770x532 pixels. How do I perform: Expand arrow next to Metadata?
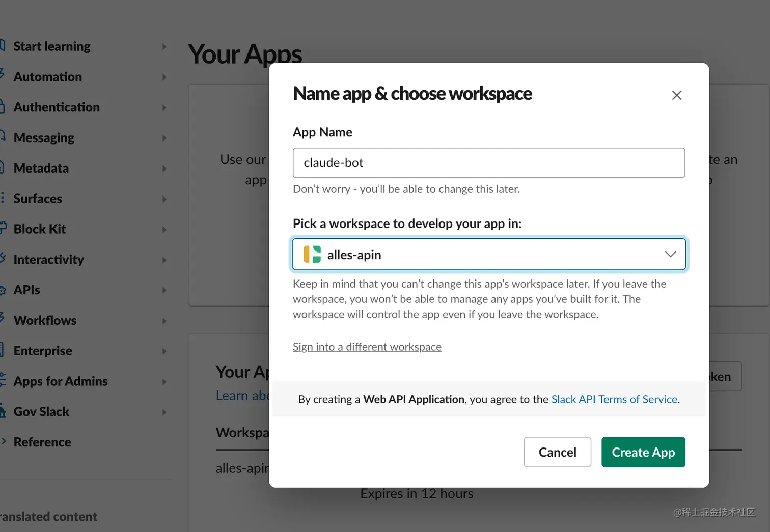click(164, 169)
